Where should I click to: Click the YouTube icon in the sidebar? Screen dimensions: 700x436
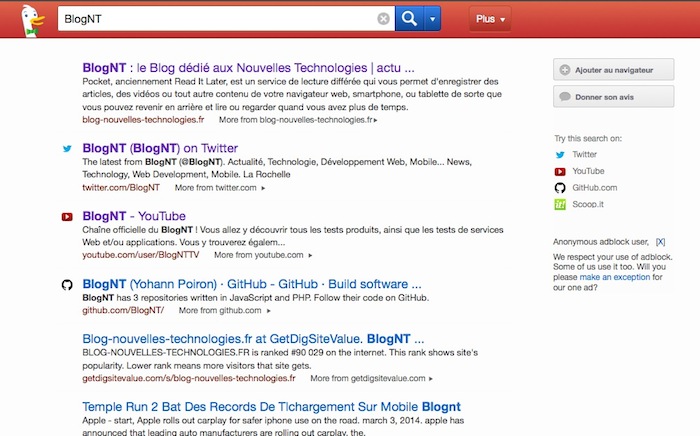561,171
